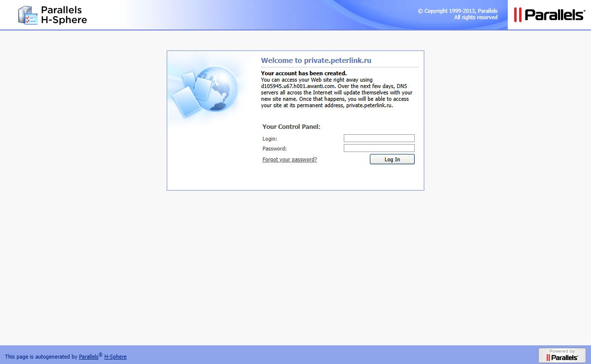Click the 'Password:' label

click(274, 149)
